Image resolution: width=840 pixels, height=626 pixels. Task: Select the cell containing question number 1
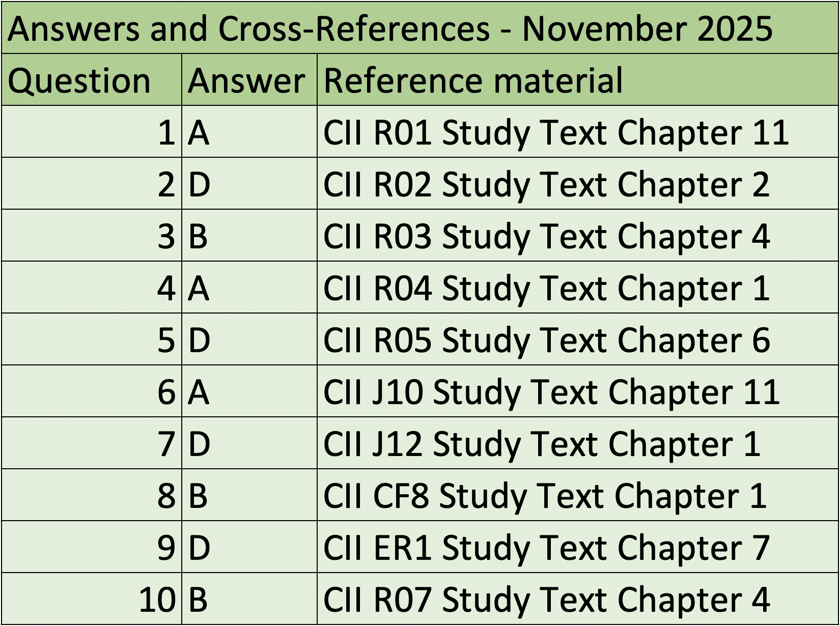pyautogui.click(x=92, y=132)
